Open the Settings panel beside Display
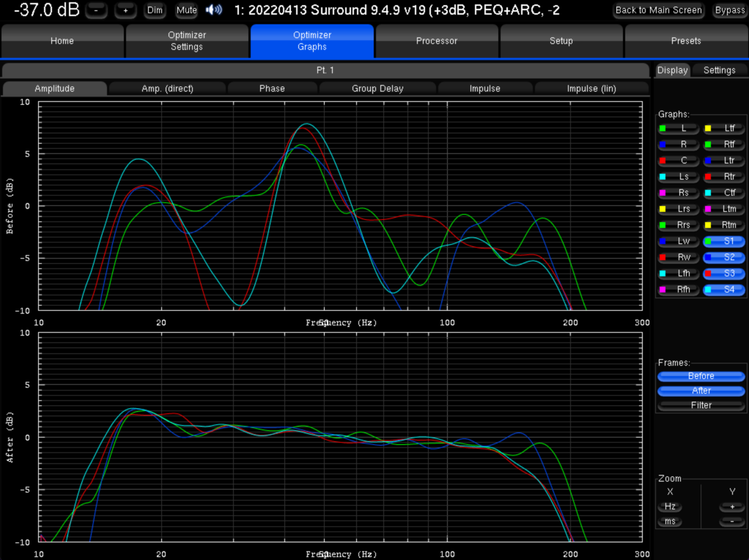This screenshot has width=749, height=560. (x=719, y=71)
